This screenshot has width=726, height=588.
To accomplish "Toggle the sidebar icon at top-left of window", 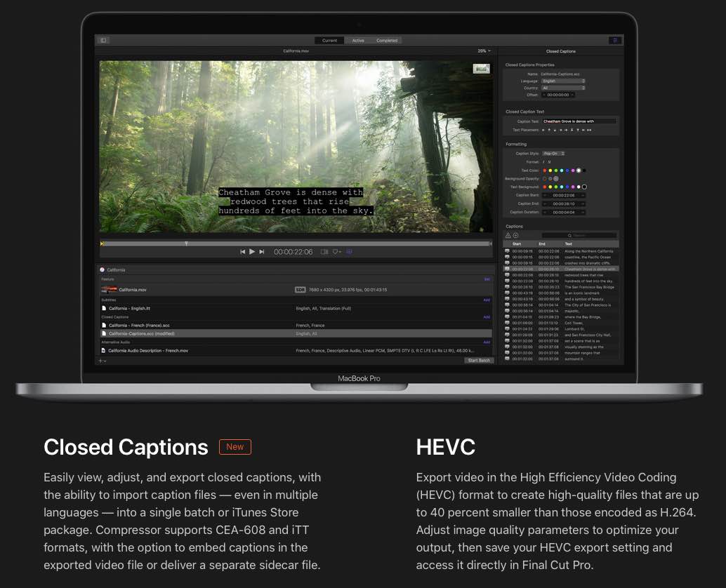I will pyautogui.click(x=103, y=40).
